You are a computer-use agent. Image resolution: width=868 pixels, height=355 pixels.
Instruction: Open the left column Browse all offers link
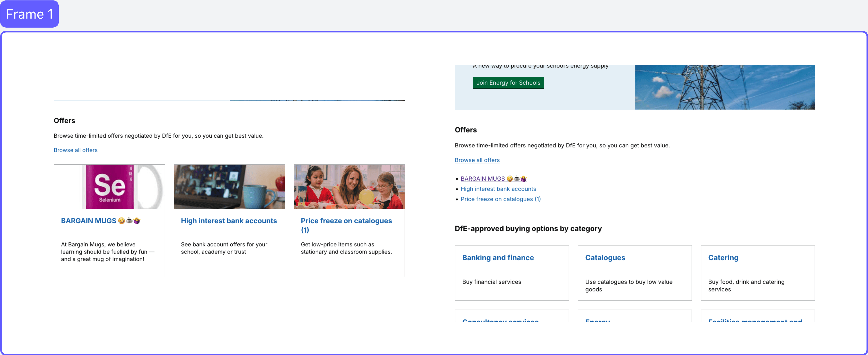pyautogui.click(x=75, y=150)
